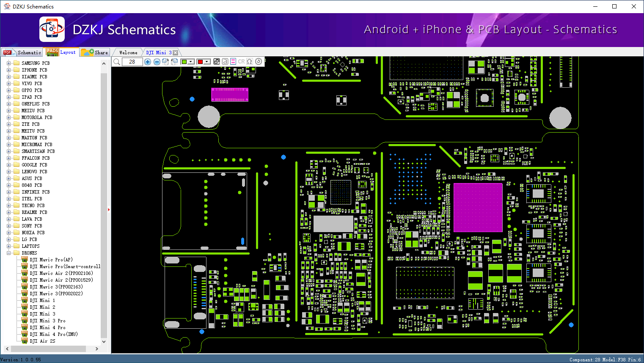Click the folder icon next to SAMSUNG PCB
Screen dimensions: 644x363
pos(17,63)
